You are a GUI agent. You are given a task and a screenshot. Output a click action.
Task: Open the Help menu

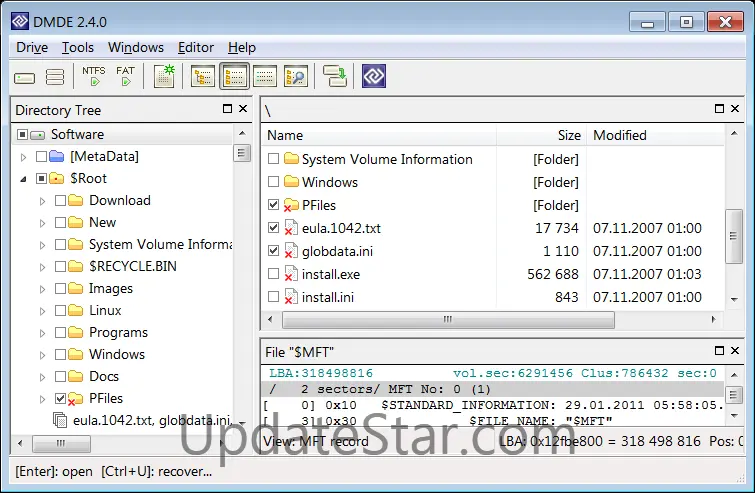coord(242,47)
